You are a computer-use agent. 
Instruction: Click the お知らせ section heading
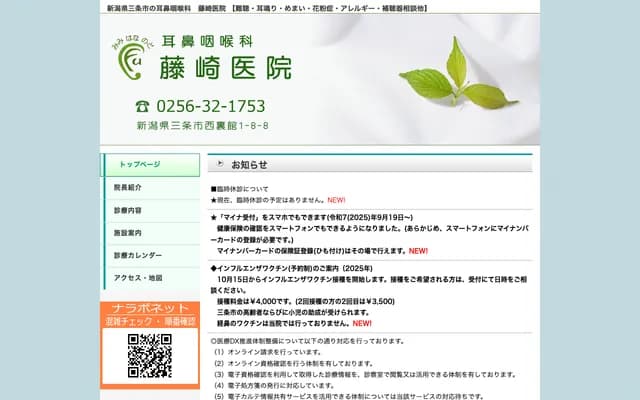(x=249, y=164)
